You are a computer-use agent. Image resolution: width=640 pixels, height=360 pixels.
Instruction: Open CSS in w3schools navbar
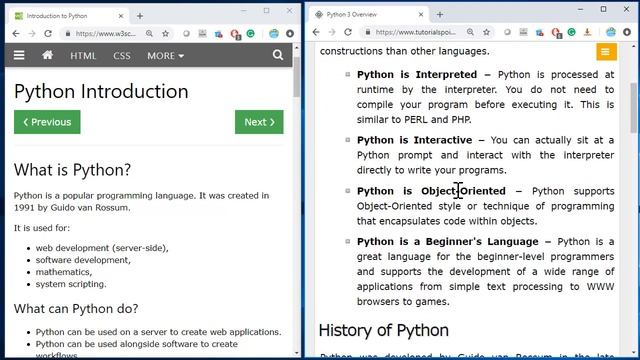tap(122, 56)
